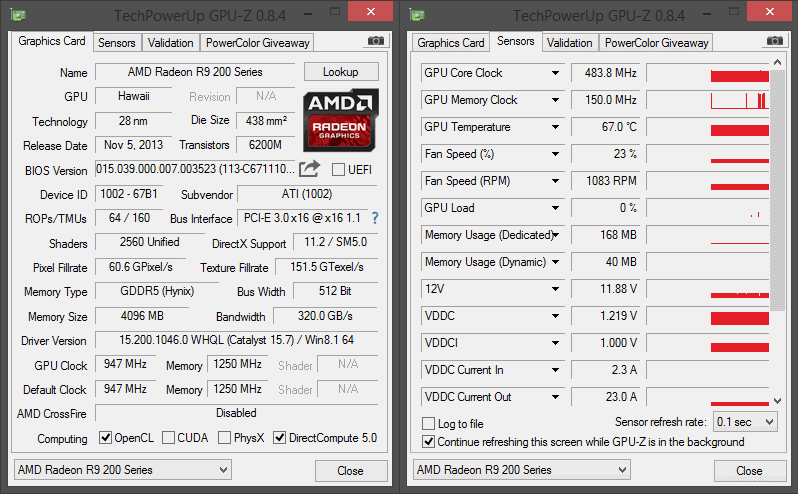Switch to Sensors tab in left window
798x494 pixels.
pos(117,43)
